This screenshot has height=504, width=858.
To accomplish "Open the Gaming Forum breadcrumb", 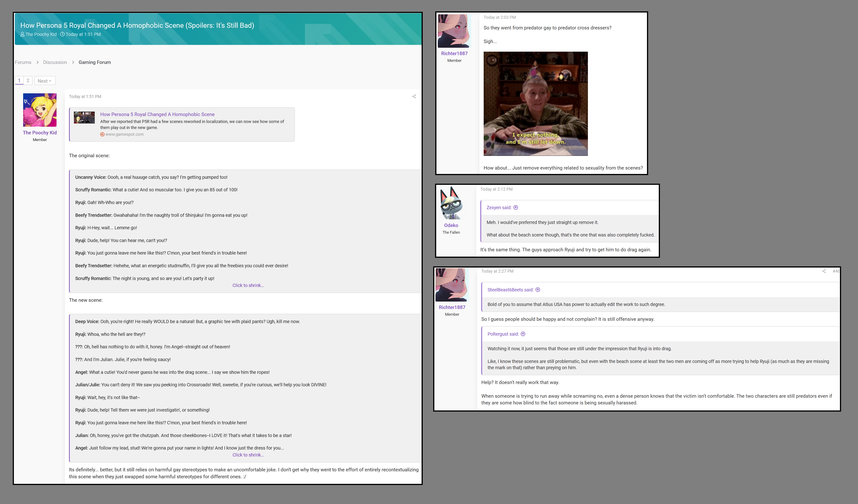I will (95, 62).
